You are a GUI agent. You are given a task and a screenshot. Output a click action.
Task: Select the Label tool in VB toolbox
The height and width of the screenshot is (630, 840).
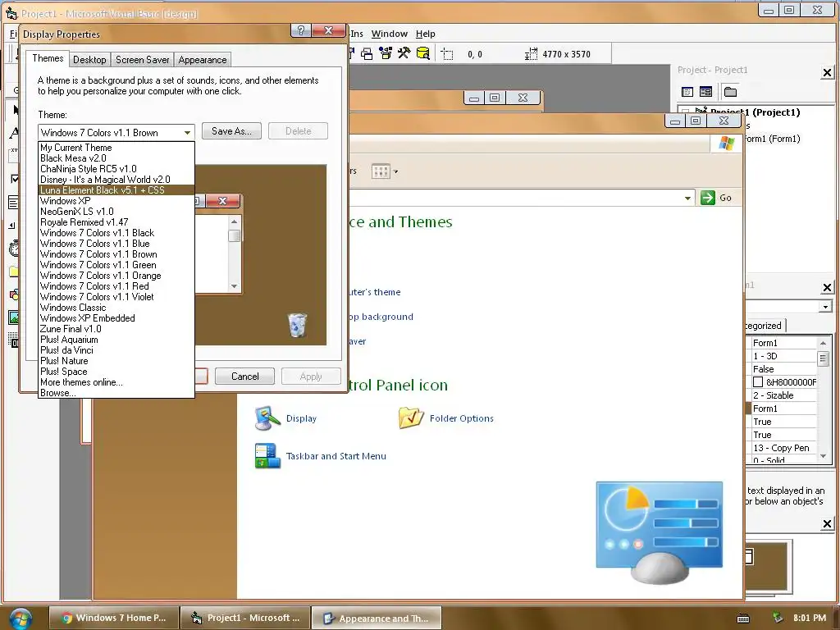[x=14, y=132]
